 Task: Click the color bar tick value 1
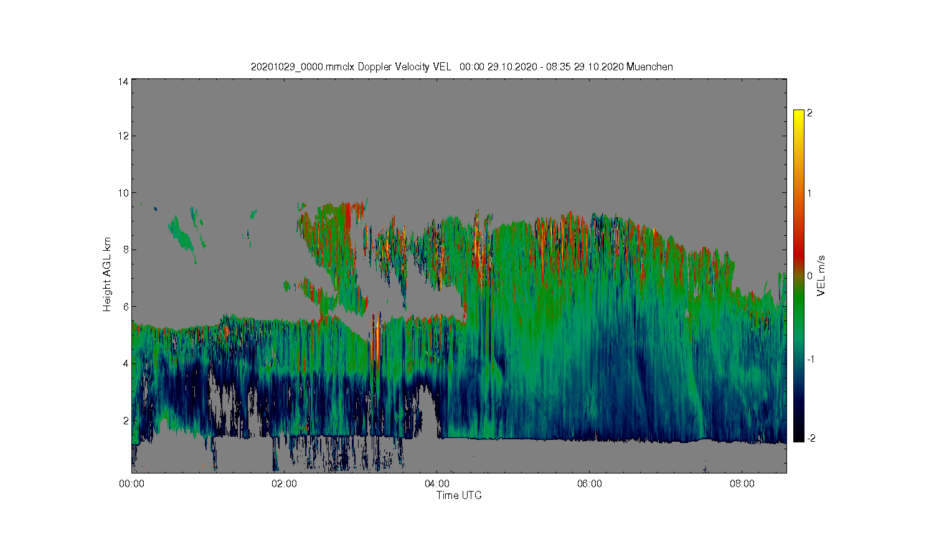tap(809, 194)
